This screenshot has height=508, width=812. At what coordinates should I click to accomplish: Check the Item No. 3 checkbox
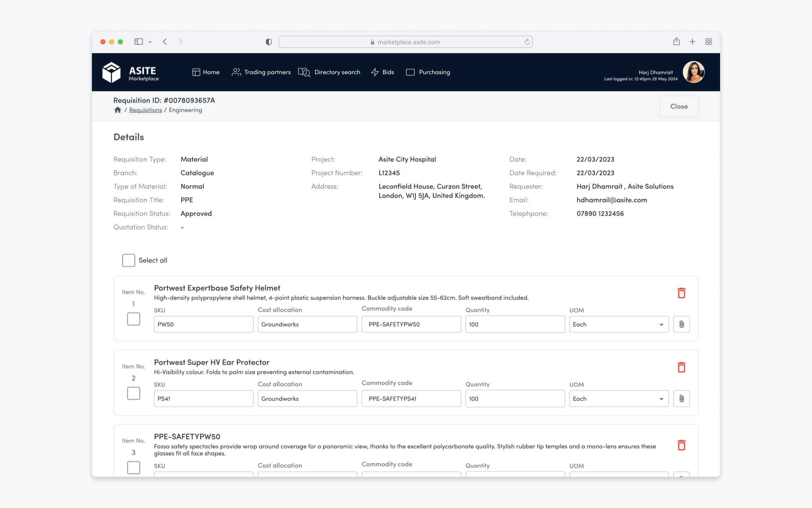click(x=134, y=467)
